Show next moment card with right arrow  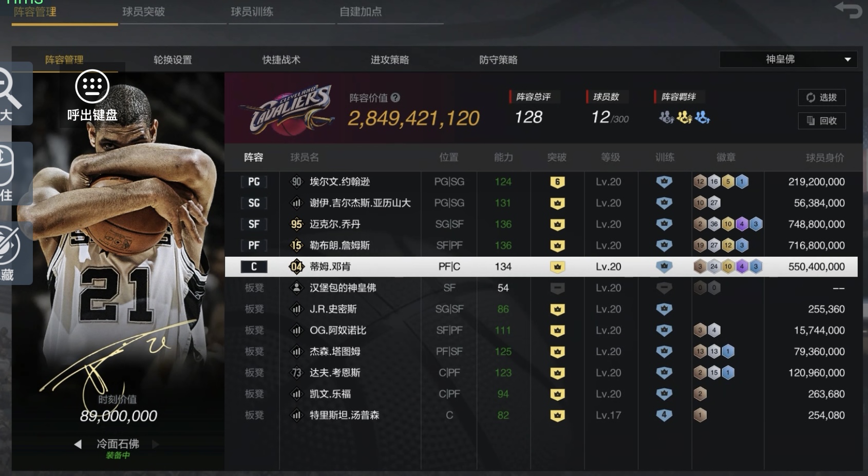tap(156, 444)
